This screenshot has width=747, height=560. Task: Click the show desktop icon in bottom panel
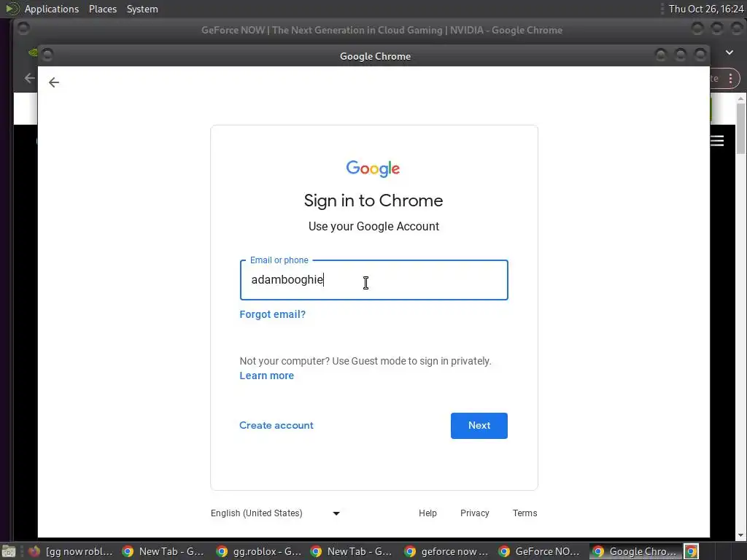click(x=9, y=551)
